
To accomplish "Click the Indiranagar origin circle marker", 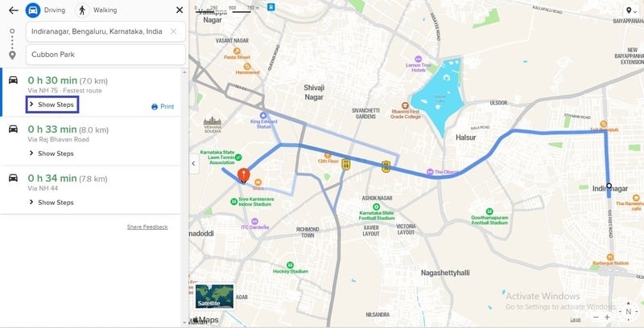I will click(x=609, y=186).
